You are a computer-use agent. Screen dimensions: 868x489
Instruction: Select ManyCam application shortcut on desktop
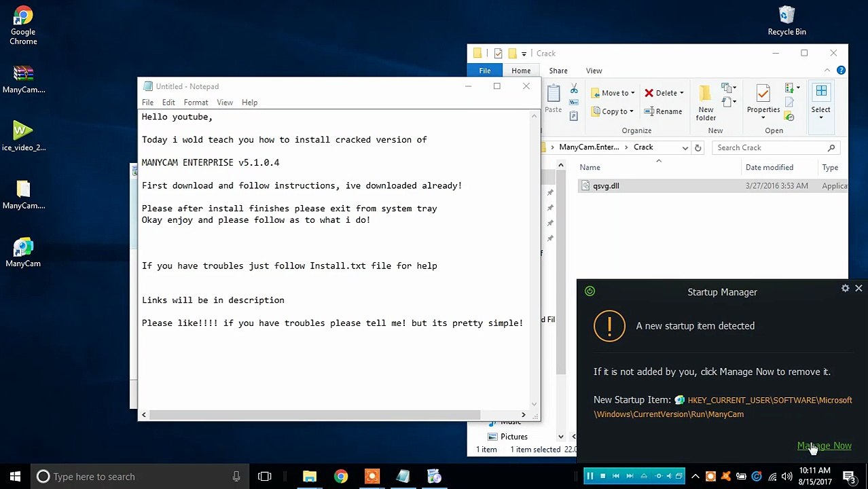[x=23, y=253]
